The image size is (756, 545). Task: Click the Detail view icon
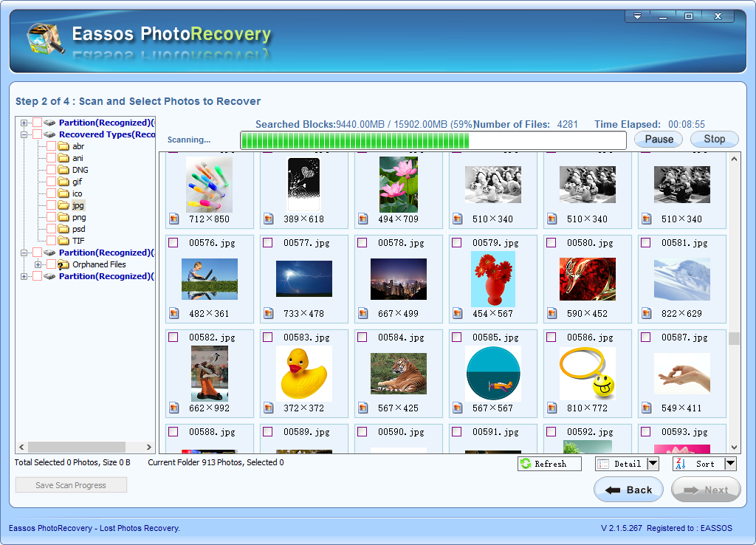603,464
